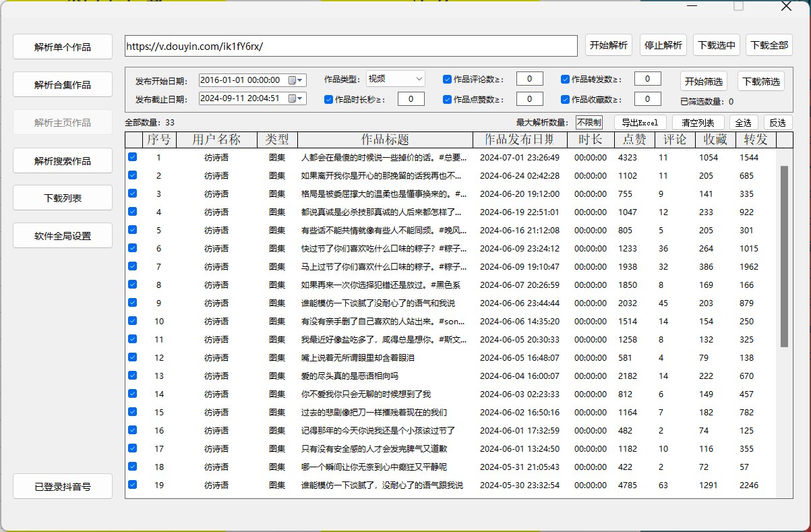Select 解析主页作品 in sidebar

point(63,123)
